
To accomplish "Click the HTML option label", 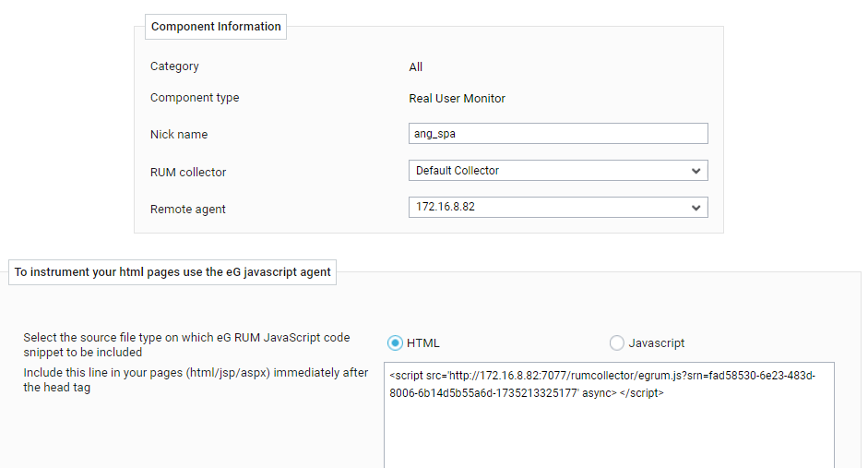I will [422, 343].
